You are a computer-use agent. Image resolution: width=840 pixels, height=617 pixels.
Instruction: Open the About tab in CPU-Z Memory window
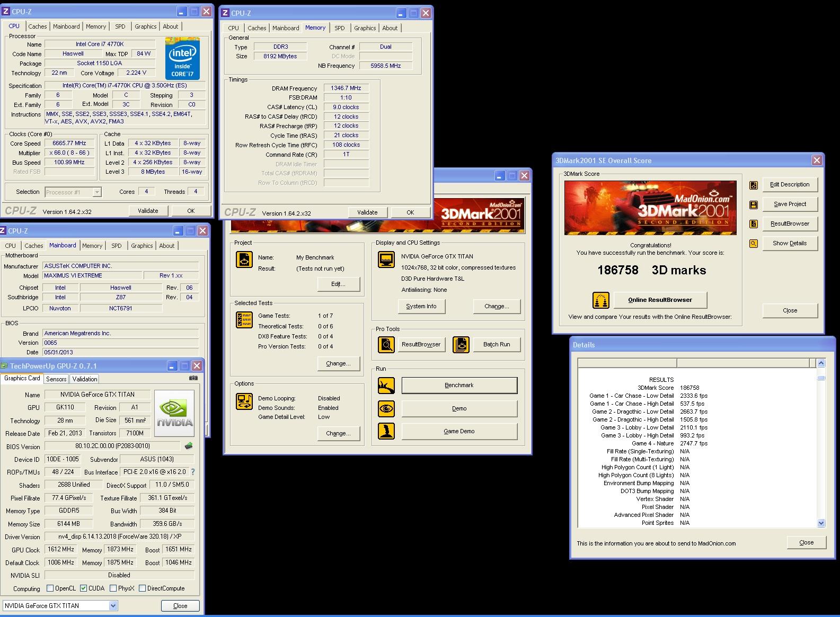point(390,28)
